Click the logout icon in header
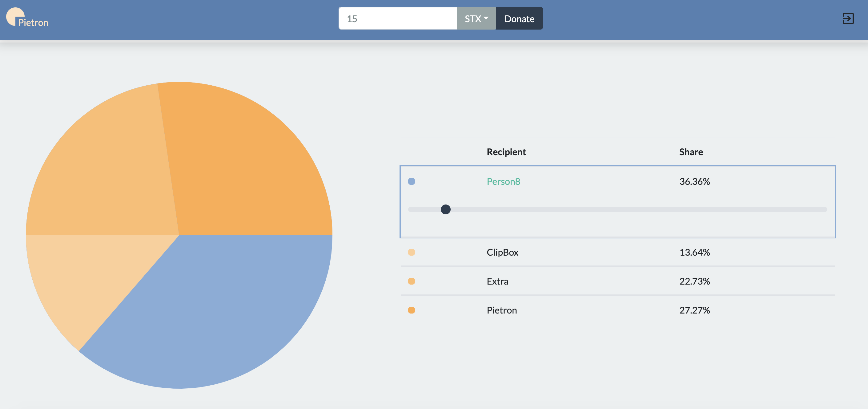This screenshot has height=409, width=868. pyautogui.click(x=848, y=18)
